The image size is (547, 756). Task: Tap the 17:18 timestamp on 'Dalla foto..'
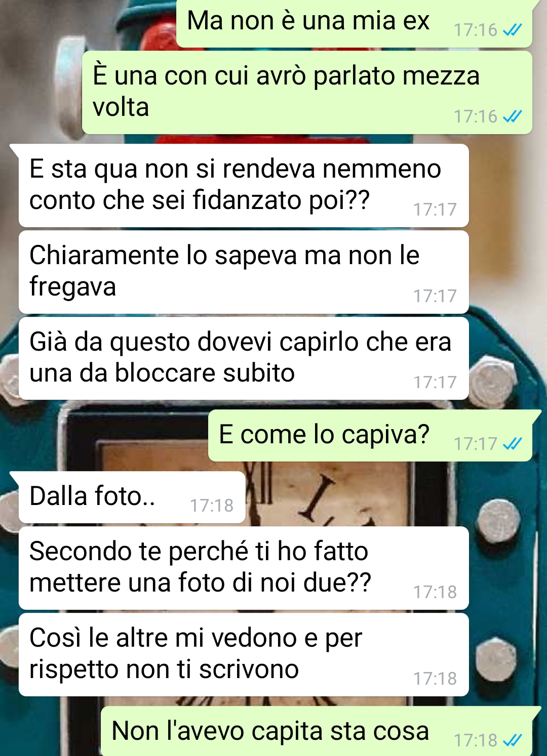tap(212, 506)
